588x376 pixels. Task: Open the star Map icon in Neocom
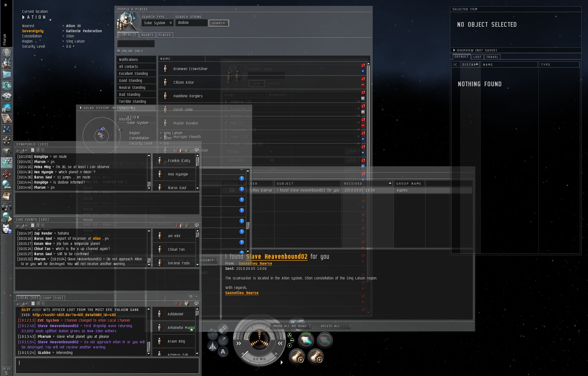[x=7, y=130]
